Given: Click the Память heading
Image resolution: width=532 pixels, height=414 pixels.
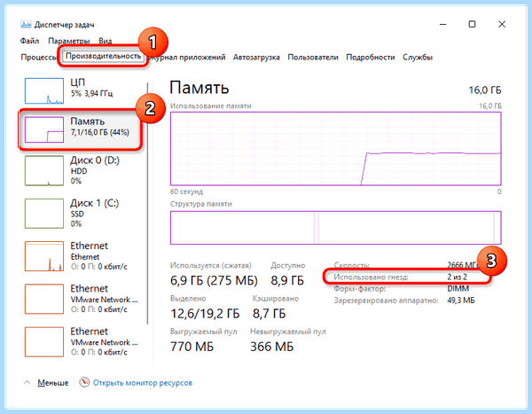Looking at the screenshot, I should coord(199,88).
